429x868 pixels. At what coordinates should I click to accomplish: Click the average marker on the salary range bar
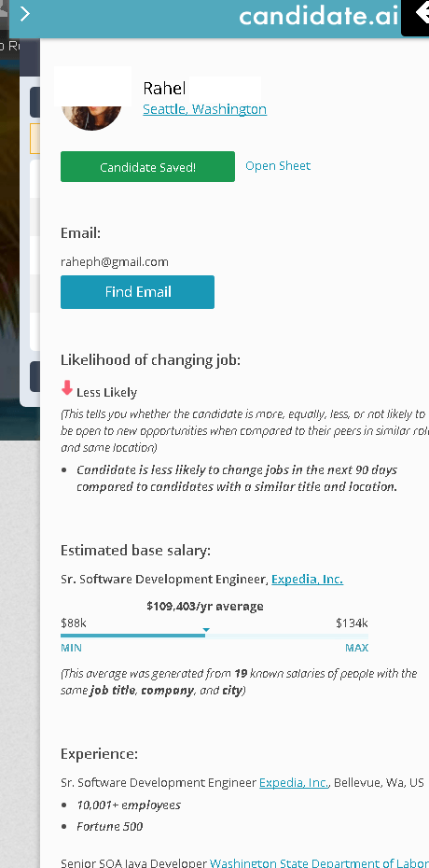click(206, 630)
